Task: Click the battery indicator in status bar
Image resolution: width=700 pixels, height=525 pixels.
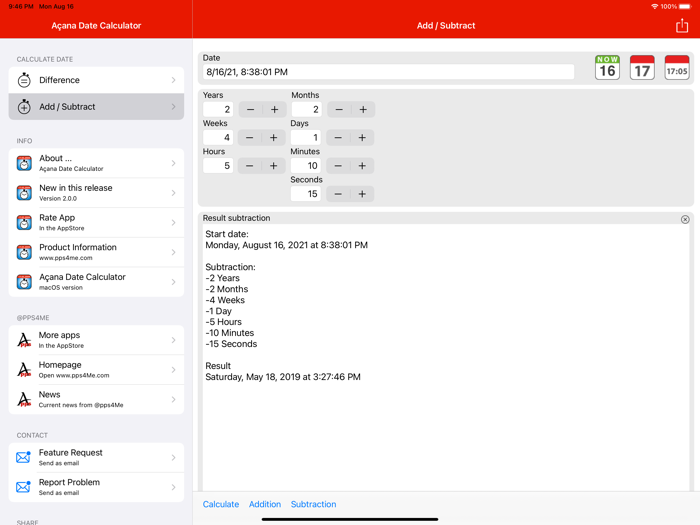Action: pyautogui.click(x=685, y=6)
